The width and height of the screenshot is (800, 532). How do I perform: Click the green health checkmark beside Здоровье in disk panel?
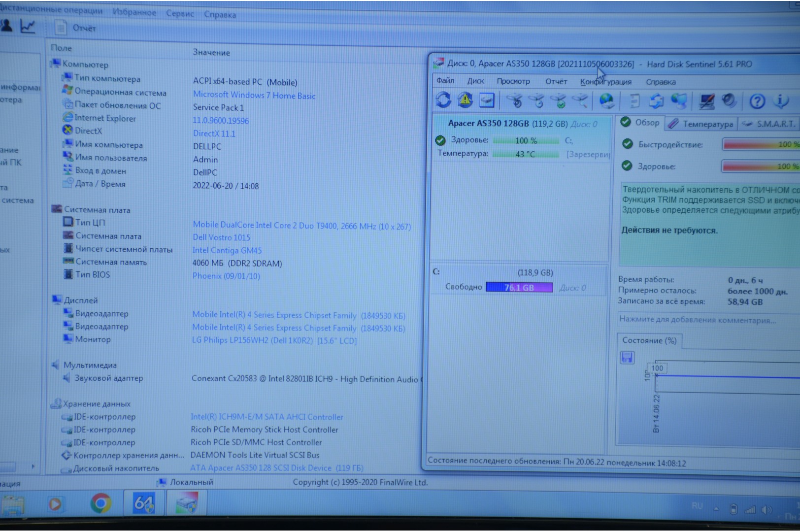(x=440, y=140)
